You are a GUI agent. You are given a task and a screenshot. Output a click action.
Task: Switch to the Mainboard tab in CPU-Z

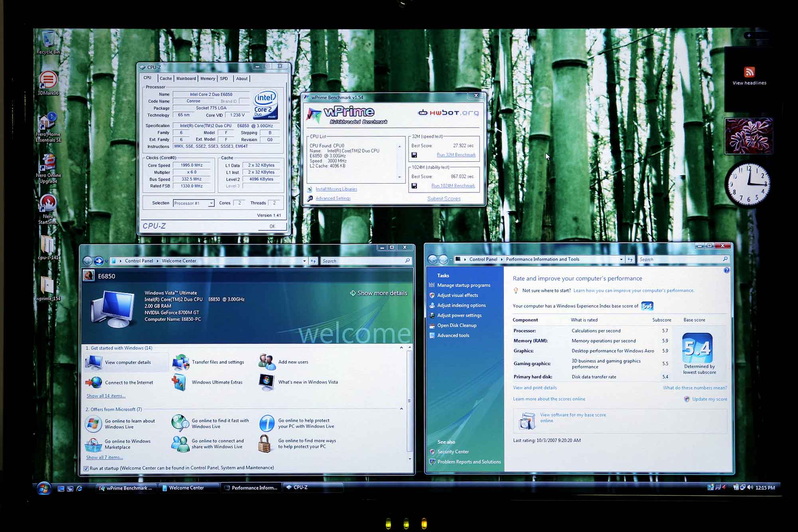[186, 79]
